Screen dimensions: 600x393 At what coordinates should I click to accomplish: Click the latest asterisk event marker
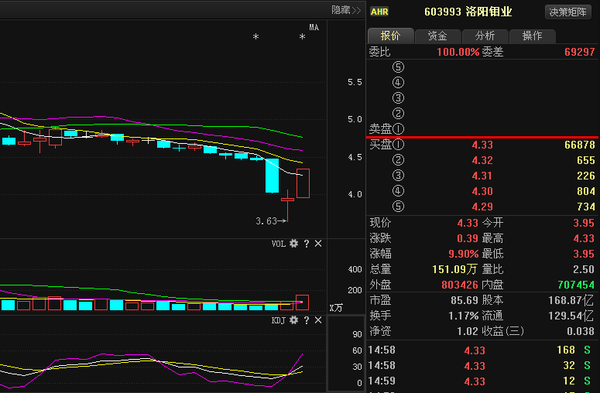coord(302,37)
